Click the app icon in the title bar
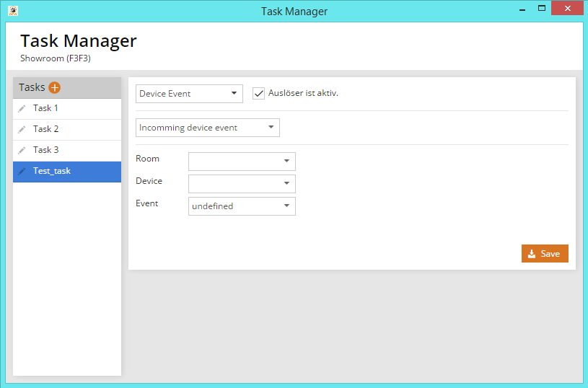This screenshot has height=388, width=588. pyautogui.click(x=12, y=11)
